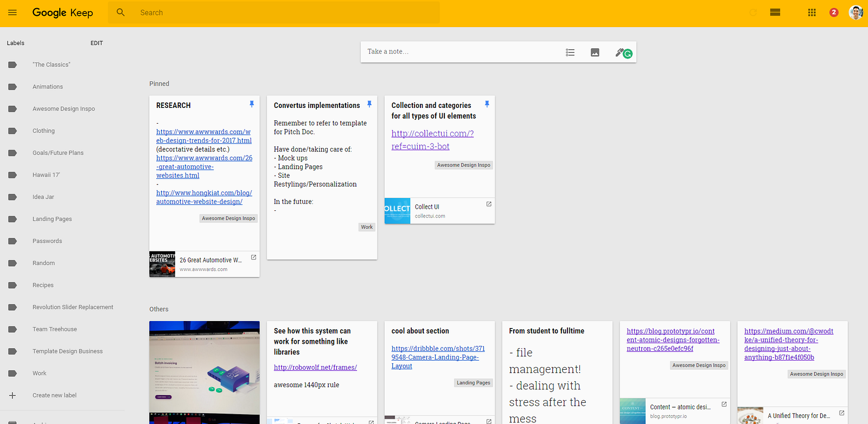Viewport: 868px width, 424px height.
Task: Click the Google Keep logo
Action: [x=62, y=12]
